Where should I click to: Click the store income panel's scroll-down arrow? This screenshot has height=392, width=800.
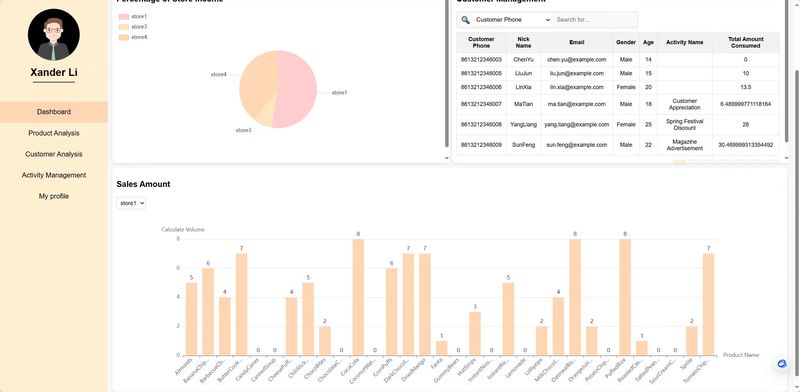click(x=447, y=159)
